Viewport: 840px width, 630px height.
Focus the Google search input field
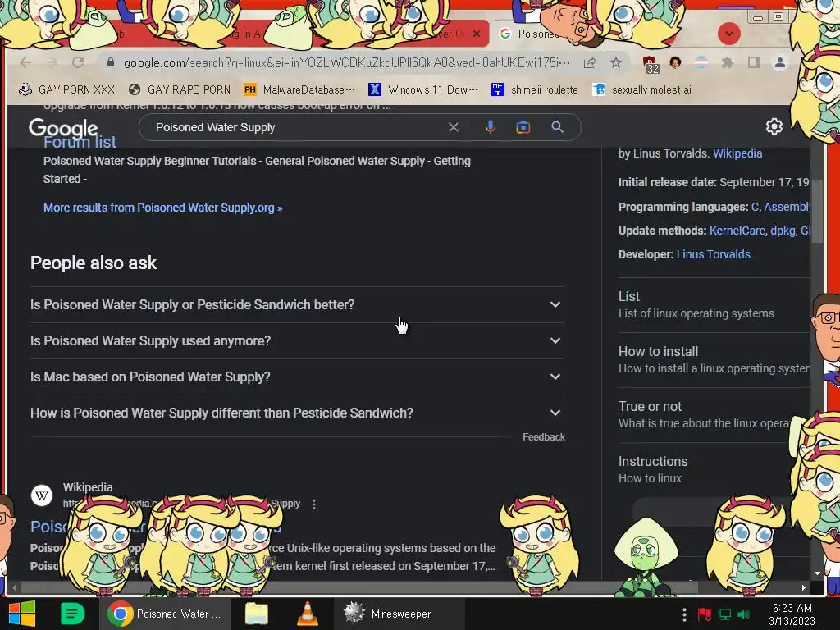click(x=298, y=127)
